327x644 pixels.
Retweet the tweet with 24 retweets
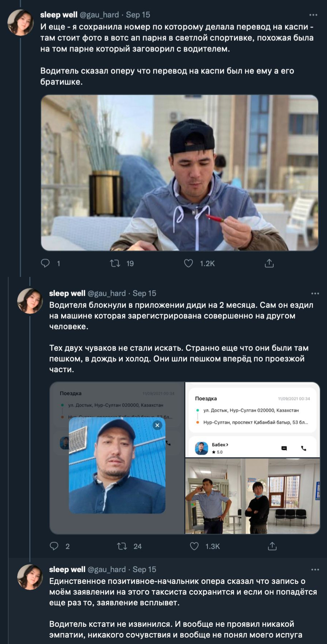coord(122,546)
